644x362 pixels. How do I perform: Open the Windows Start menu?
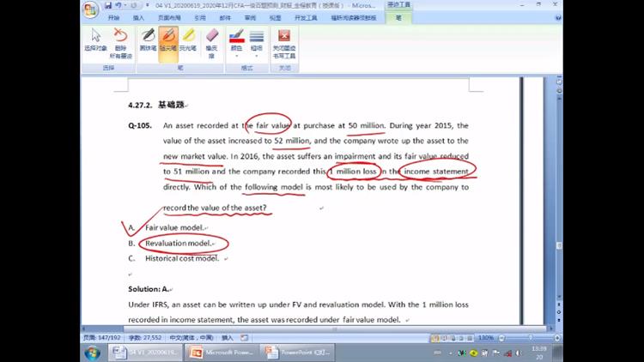point(92,353)
